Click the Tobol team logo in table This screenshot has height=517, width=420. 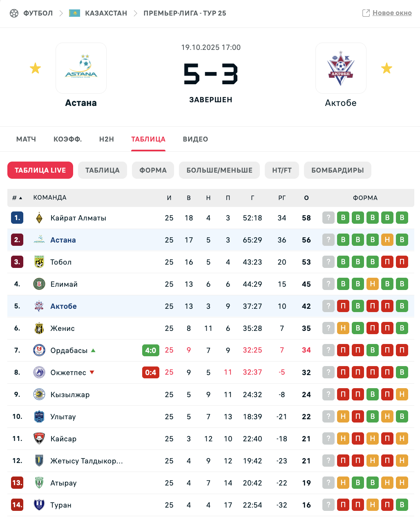pyautogui.click(x=39, y=262)
